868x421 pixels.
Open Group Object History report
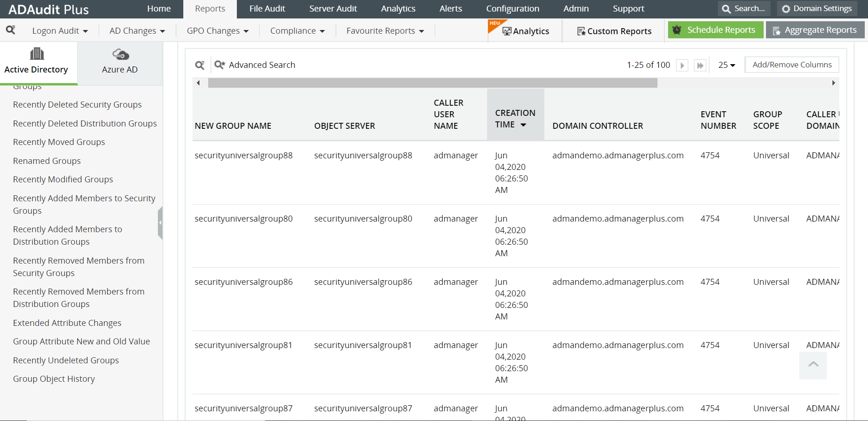pos(54,379)
